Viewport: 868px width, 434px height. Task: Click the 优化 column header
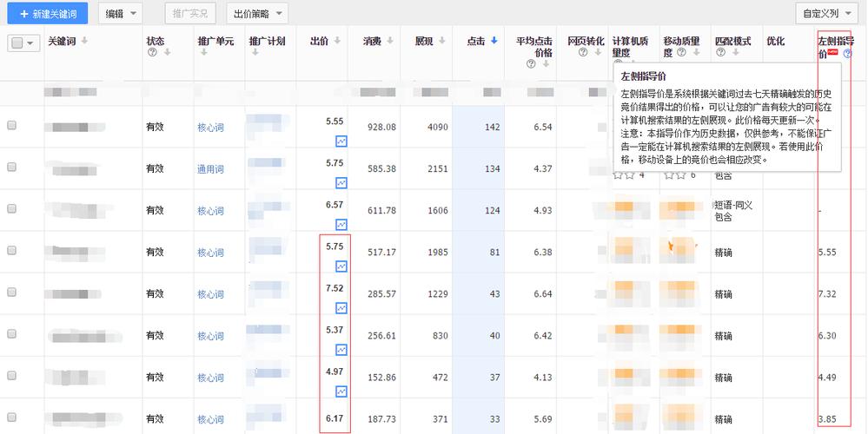click(x=776, y=41)
